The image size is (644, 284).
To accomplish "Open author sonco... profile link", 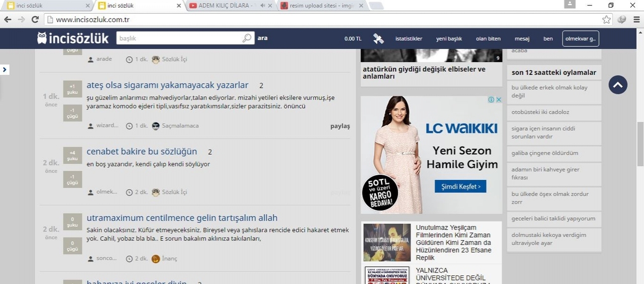I will click(x=107, y=258).
